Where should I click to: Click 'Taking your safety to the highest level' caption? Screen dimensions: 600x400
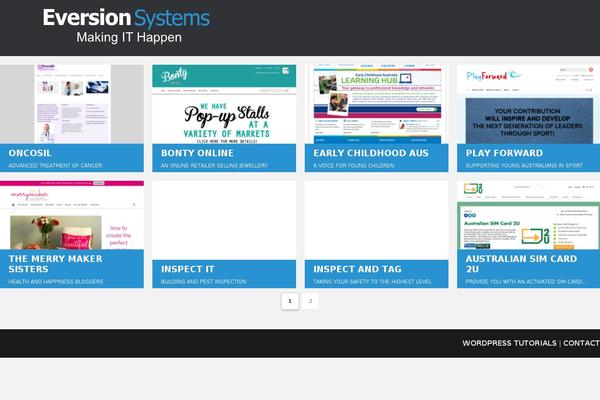[x=372, y=281]
